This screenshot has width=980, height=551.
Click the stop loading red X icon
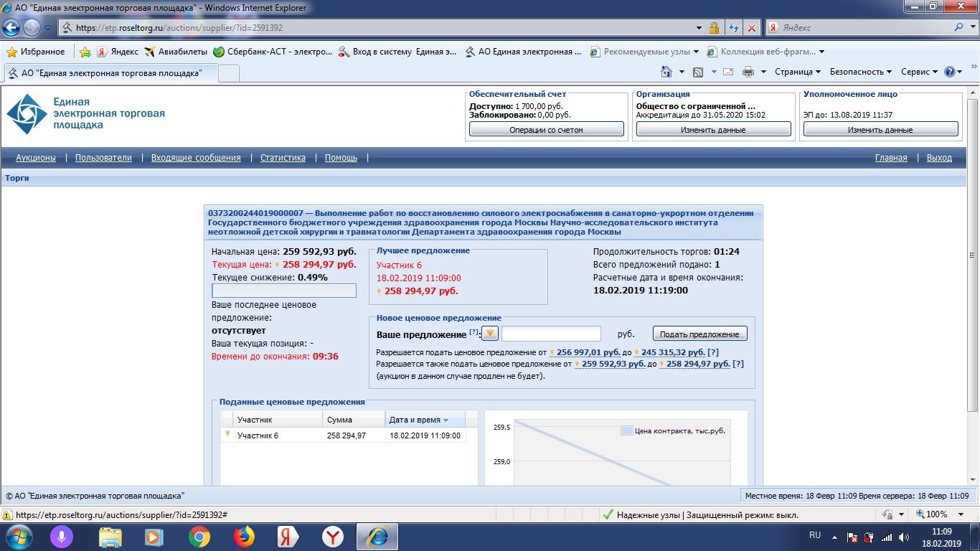point(751,28)
